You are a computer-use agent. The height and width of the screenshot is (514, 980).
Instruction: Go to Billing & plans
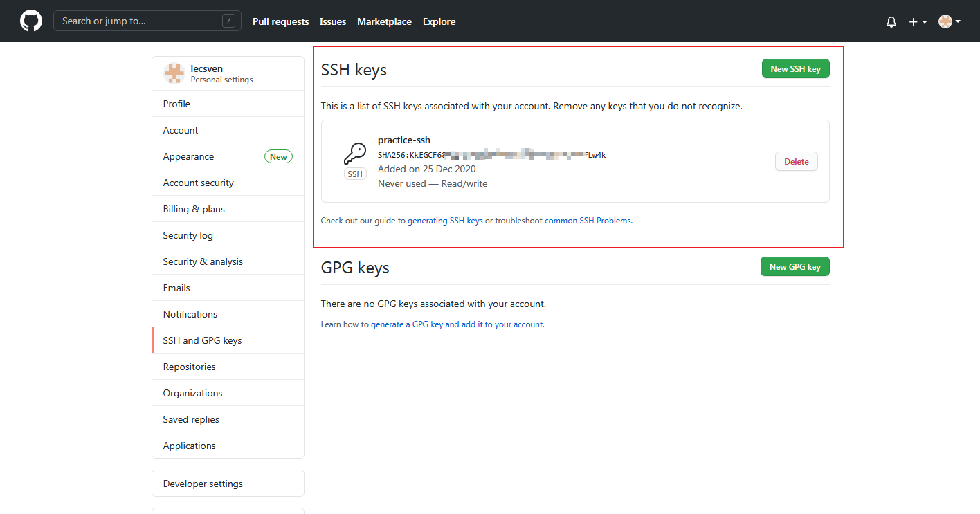pyautogui.click(x=228, y=209)
